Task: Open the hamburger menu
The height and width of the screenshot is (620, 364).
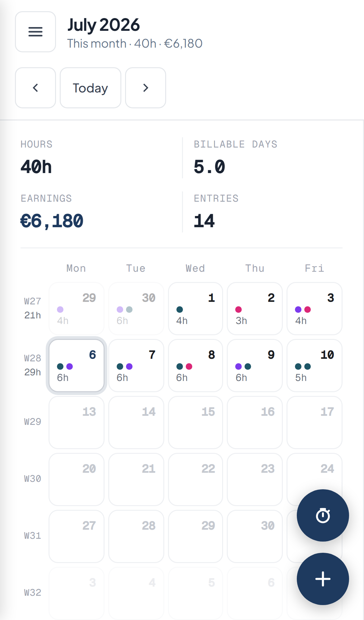Action: (x=35, y=32)
